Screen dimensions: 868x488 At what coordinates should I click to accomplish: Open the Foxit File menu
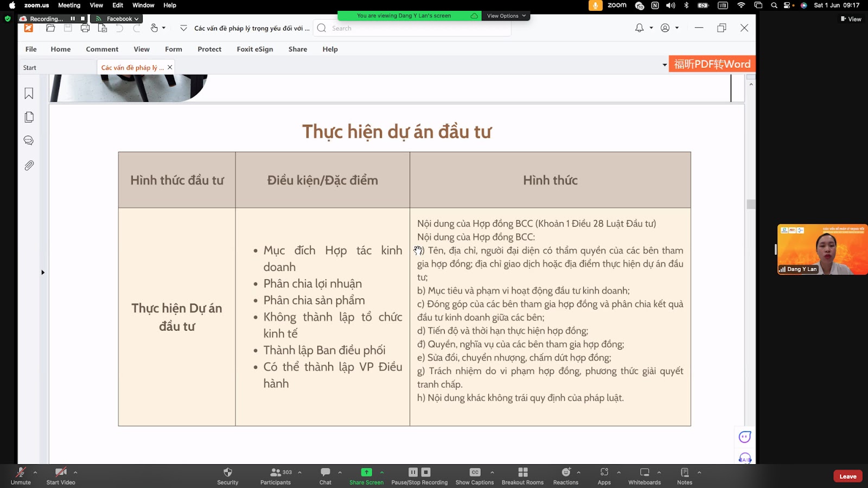pos(31,49)
